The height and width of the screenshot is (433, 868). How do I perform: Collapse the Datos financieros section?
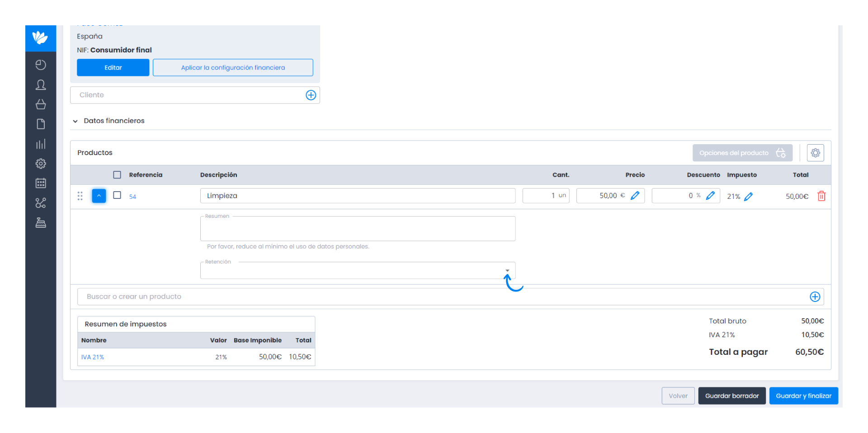[x=75, y=121]
